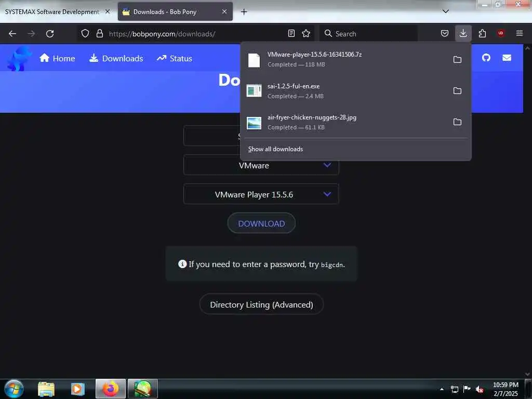Close the SYSTEMAX Software Development tab
The image size is (532, 399).
(x=108, y=11)
